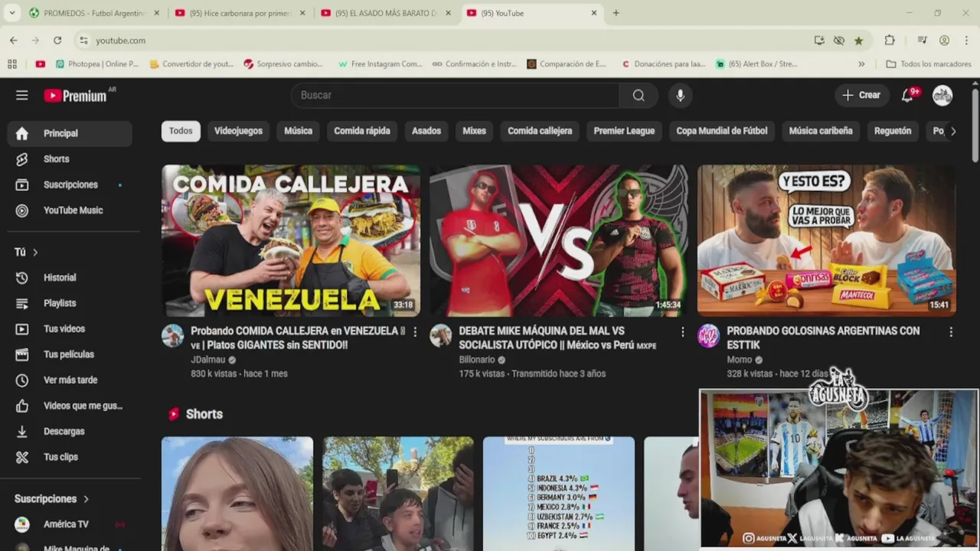Image resolution: width=980 pixels, height=551 pixels.
Task: Click the JDalmau channel avatar
Action: pyautogui.click(x=172, y=335)
